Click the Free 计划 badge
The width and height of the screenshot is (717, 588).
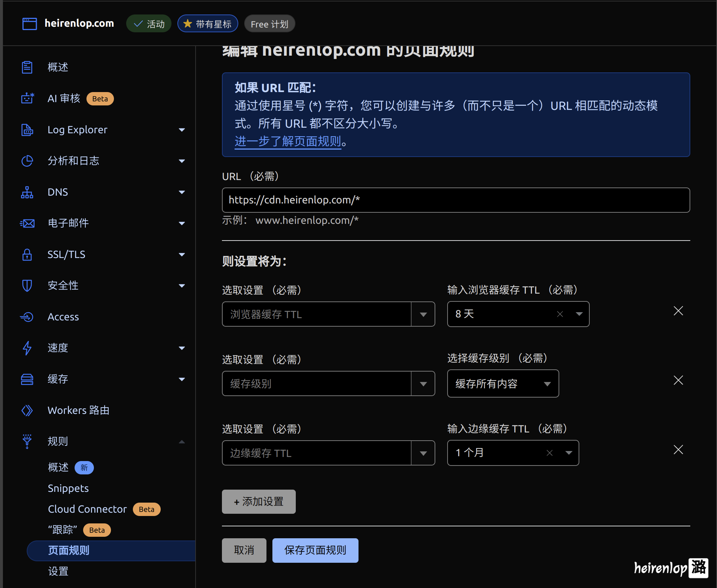[269, 24]
